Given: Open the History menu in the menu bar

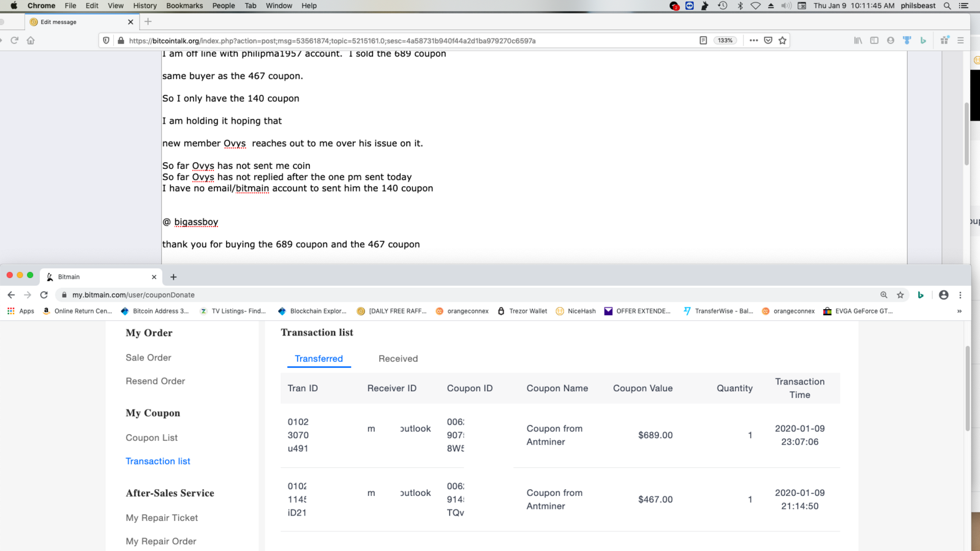Looking at the screenshot, I should 145,6.
